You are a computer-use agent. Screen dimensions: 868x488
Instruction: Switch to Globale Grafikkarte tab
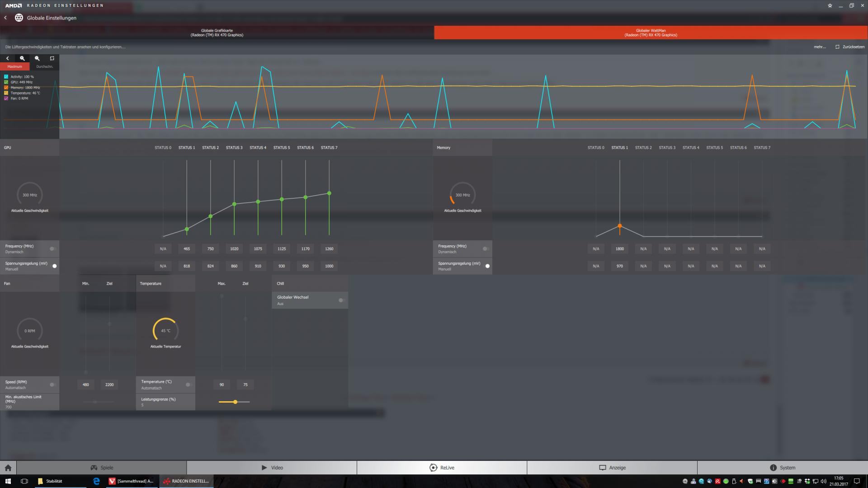(217, 33)
